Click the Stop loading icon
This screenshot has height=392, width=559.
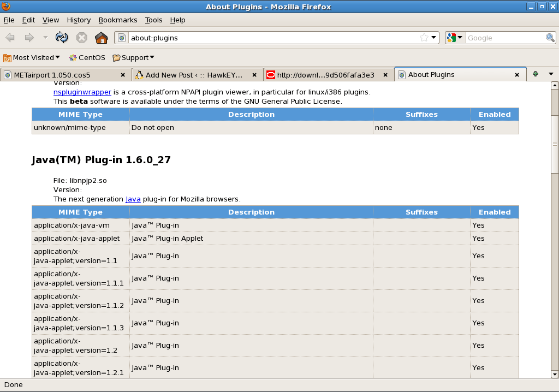coord(82,38)
